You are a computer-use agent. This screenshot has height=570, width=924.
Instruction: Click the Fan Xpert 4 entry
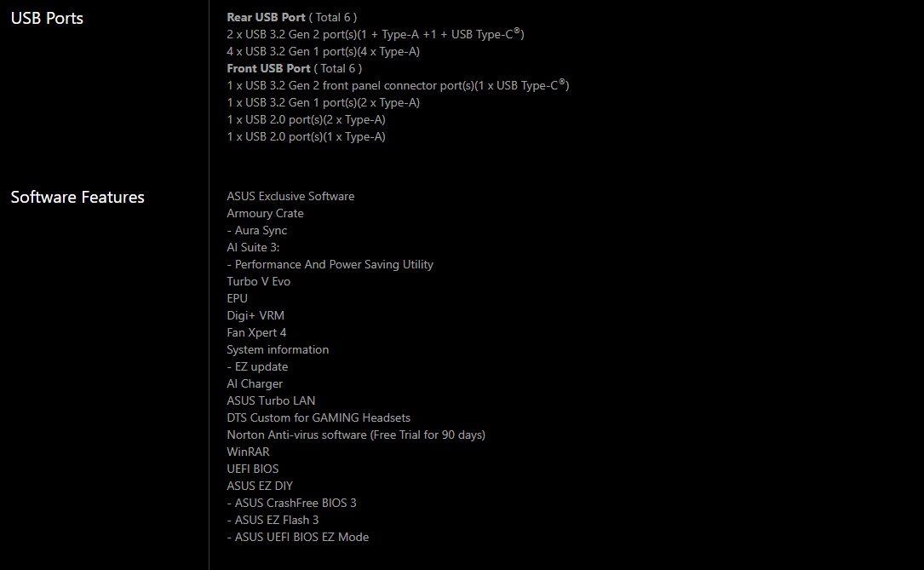(256, 332)
